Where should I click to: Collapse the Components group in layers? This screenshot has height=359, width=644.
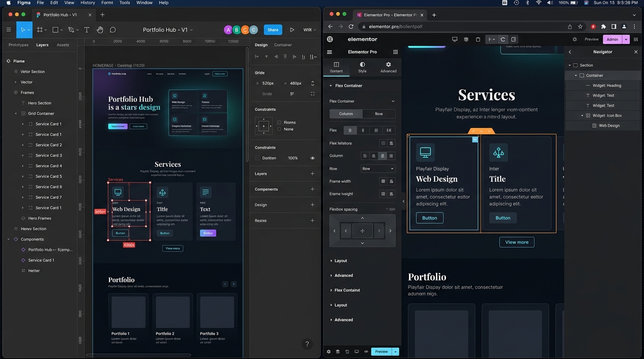8,239
